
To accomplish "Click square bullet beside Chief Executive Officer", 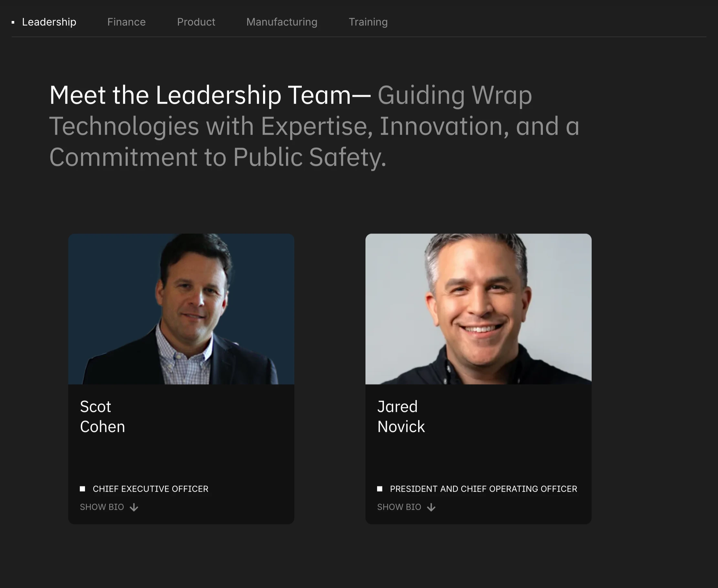I will (82, 489).
